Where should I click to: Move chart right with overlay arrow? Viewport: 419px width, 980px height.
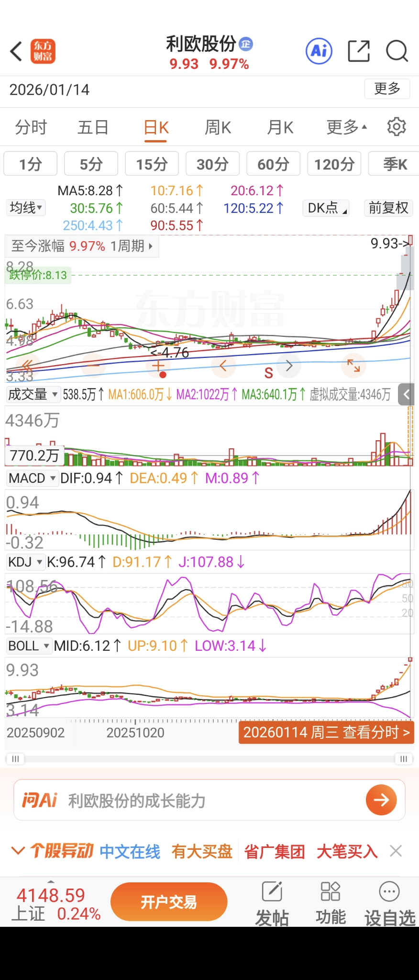pyautogui.click(x=289, y=366)
